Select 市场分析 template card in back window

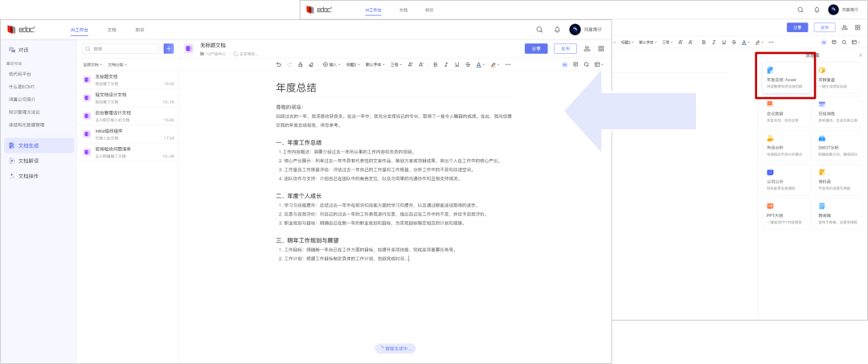787,145
